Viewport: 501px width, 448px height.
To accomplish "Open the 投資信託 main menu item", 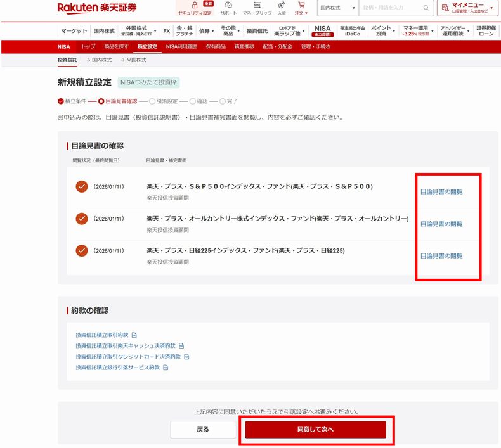I will [257, 31].
